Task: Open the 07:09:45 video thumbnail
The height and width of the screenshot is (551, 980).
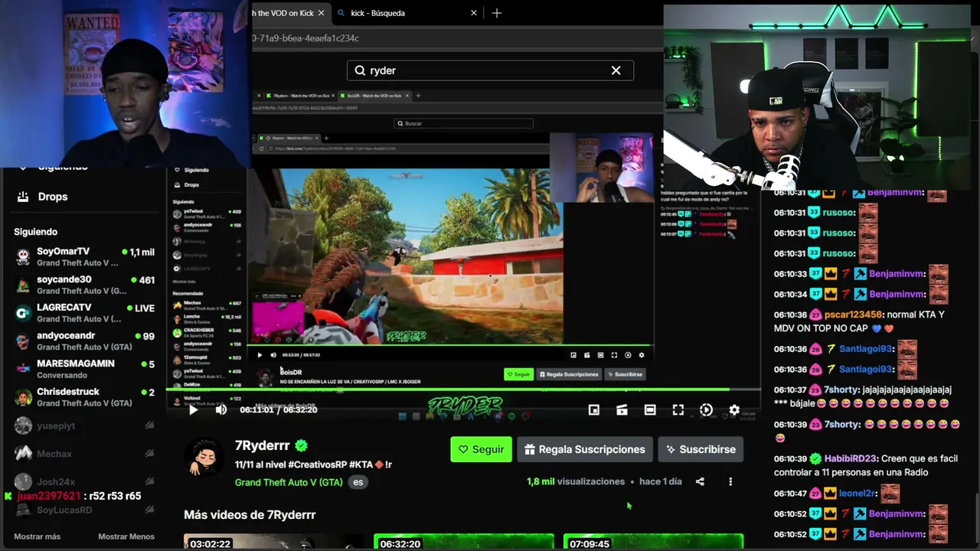Action: [x=653, y=542]
